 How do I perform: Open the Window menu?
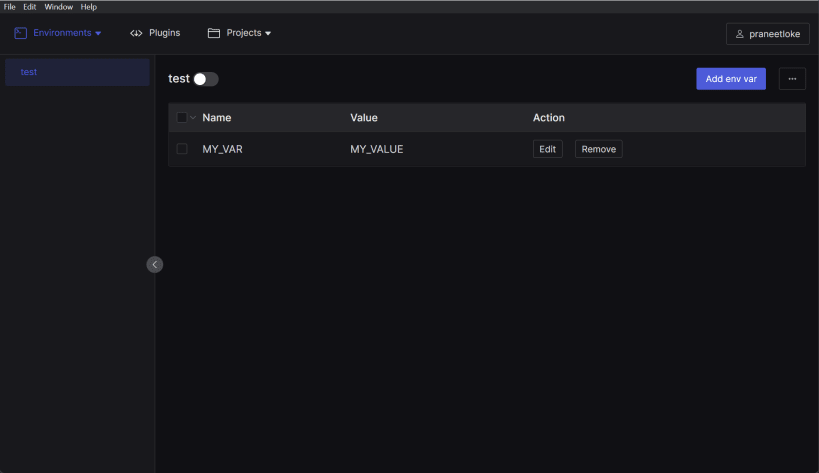pyautogui.click(x=58, y=7)
